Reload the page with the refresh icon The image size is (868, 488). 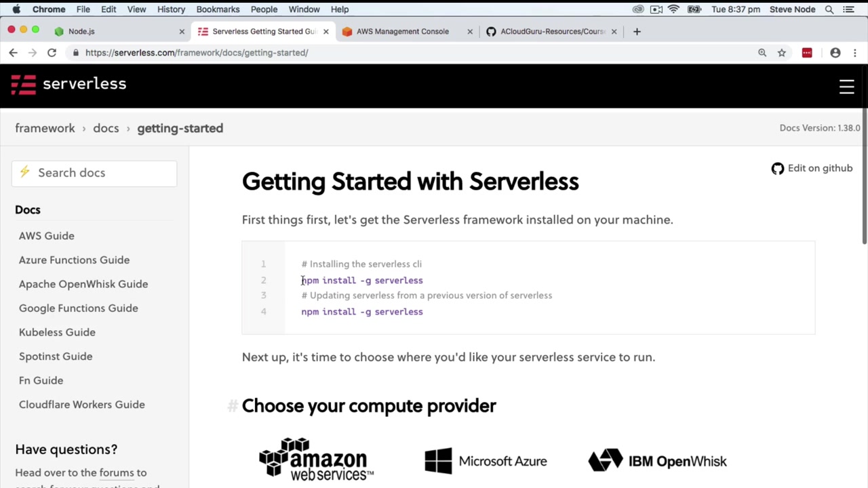click(x=52, y=53)
